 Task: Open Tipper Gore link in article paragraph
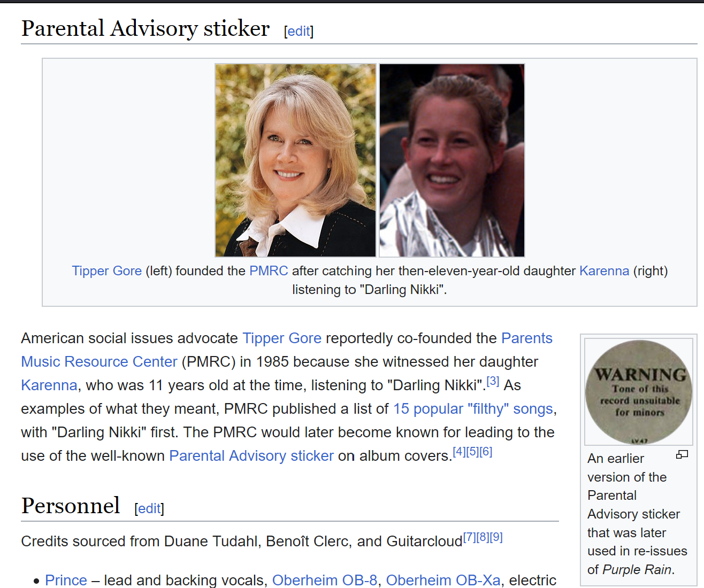coord(282,338)
